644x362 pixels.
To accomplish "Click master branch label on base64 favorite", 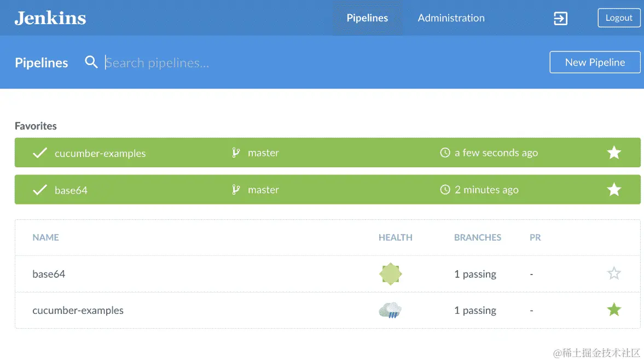I will point(263,190).
